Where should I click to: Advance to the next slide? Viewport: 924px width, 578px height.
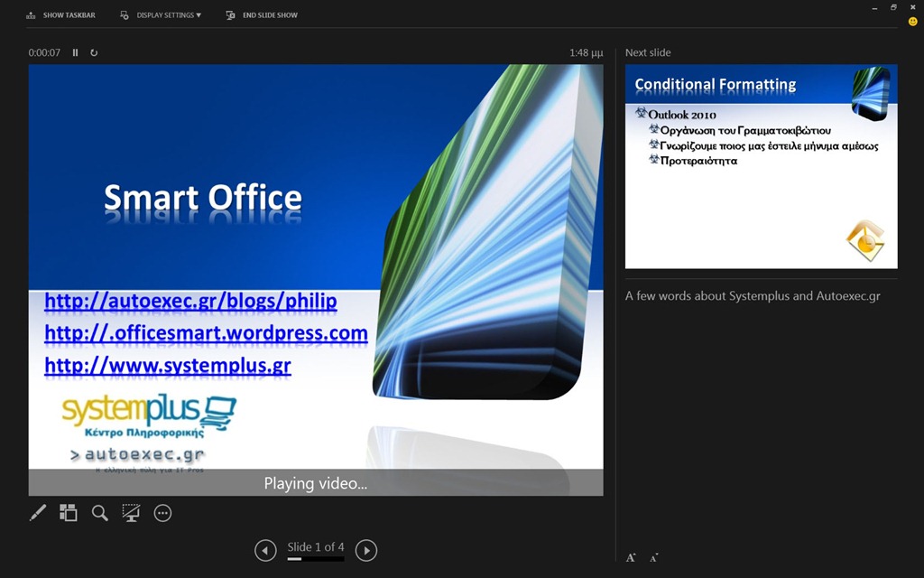pyautogui.click(x=366, y=551)
